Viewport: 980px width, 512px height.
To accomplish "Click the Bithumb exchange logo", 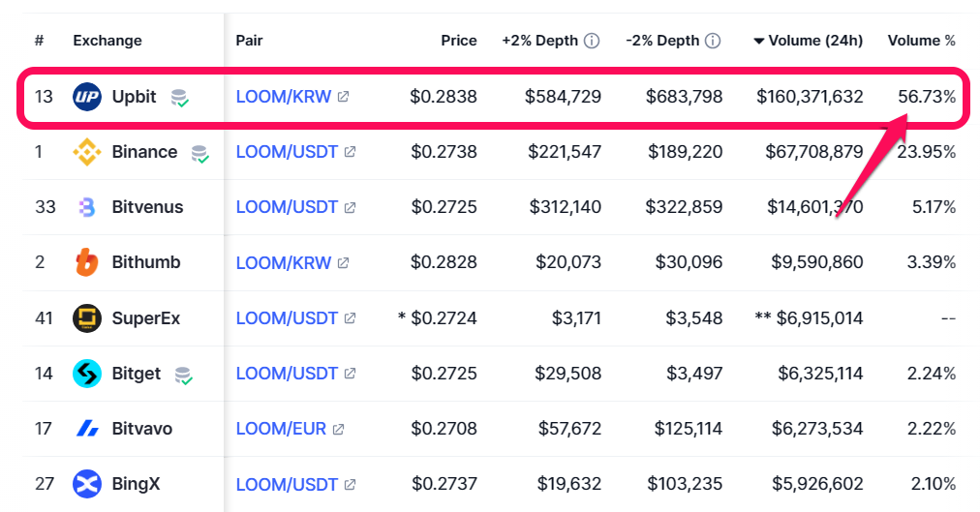I will click(87, 262).
